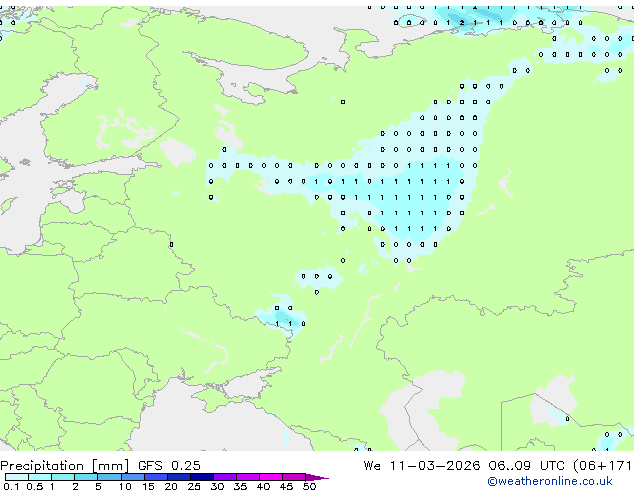This screenshot has width=634, height=490.
Task: Click the '(06+171' forecast offset text
Action: point(602,466)
